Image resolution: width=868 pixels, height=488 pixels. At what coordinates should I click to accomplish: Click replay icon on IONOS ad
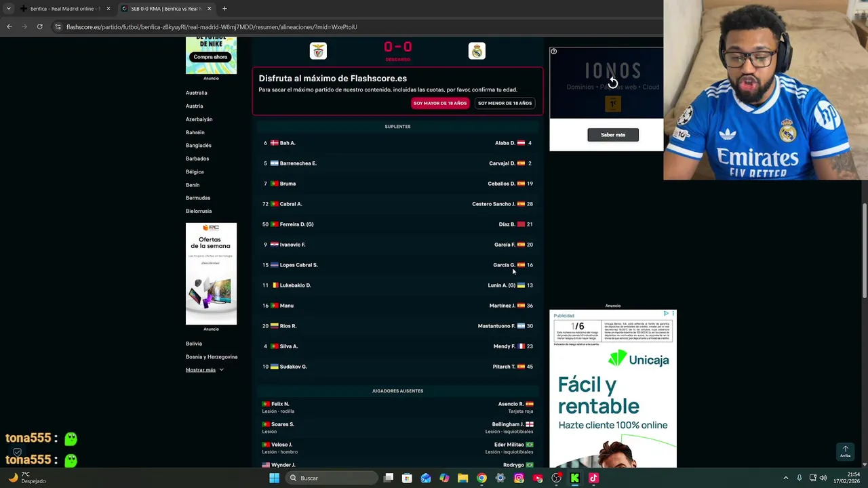612,82
